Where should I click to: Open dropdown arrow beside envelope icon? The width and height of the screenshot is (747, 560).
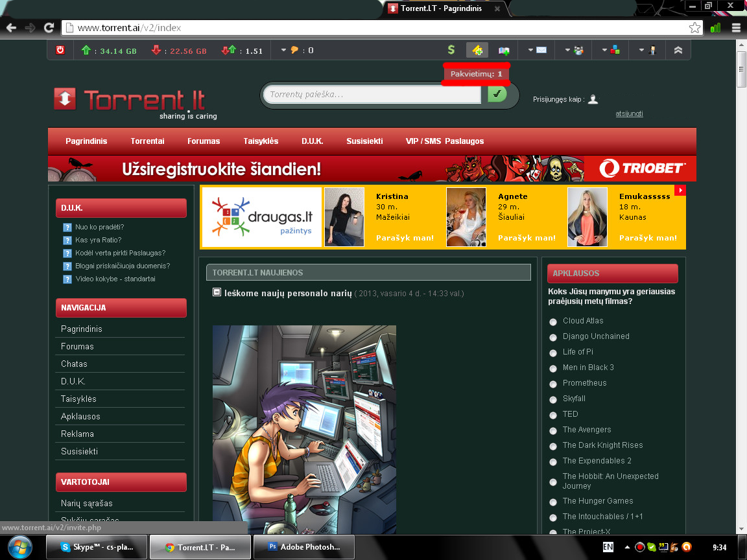pos(530,50)
